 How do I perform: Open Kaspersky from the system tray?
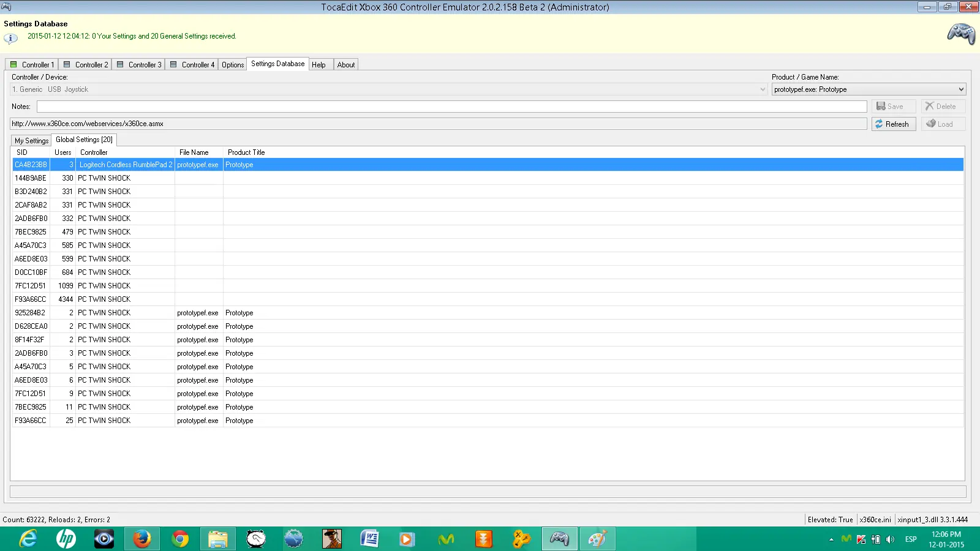click(861, 539)
